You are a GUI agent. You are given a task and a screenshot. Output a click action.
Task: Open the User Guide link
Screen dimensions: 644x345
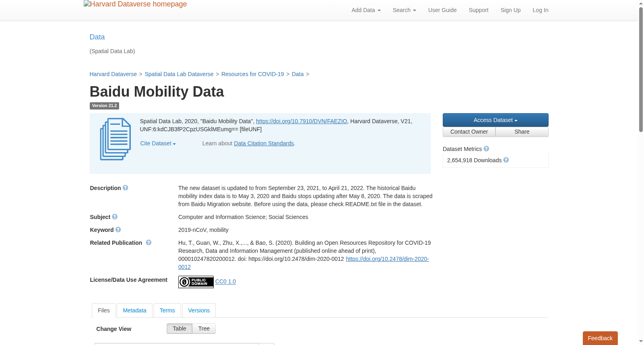(442, 10)
